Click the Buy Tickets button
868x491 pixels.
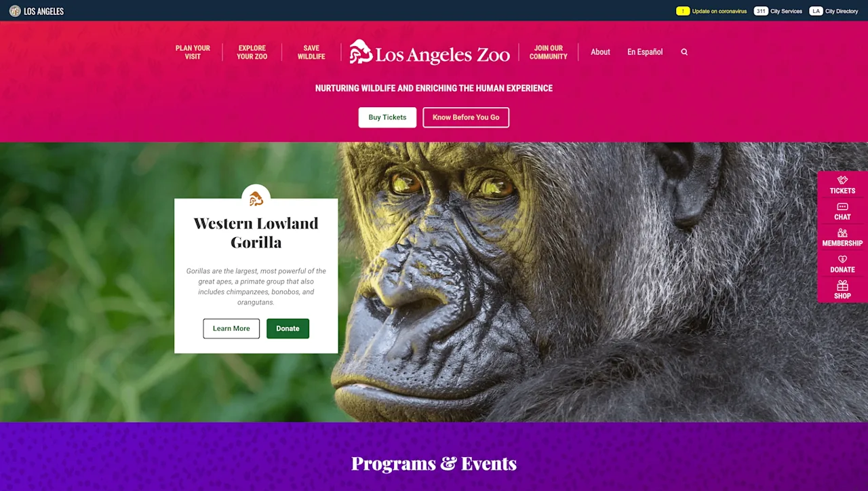tap(387, 117)
